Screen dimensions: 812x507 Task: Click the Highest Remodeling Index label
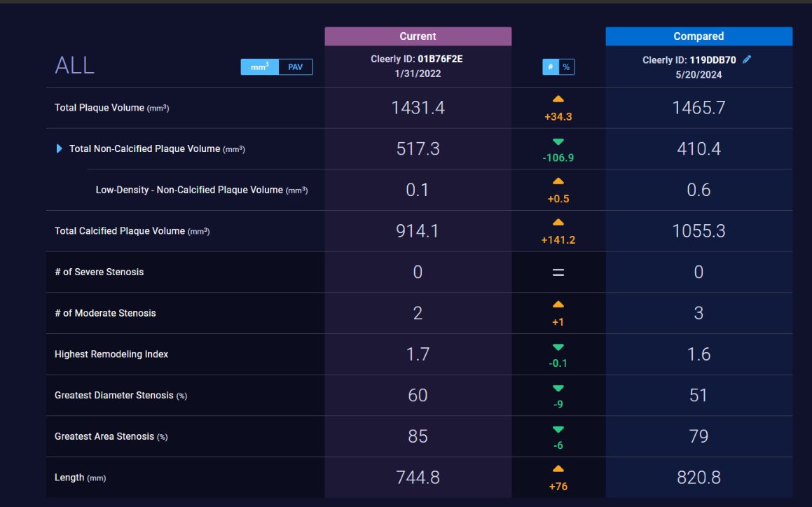[111, 354]
